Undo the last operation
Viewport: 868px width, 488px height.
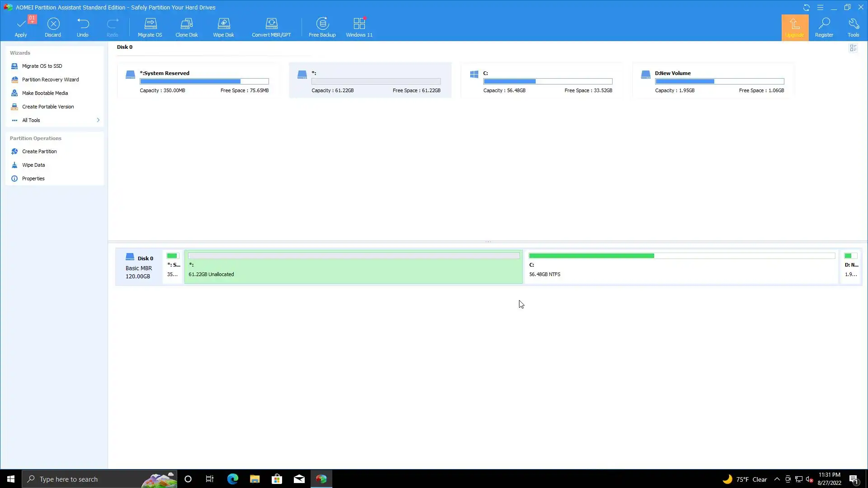click(83, 27)
